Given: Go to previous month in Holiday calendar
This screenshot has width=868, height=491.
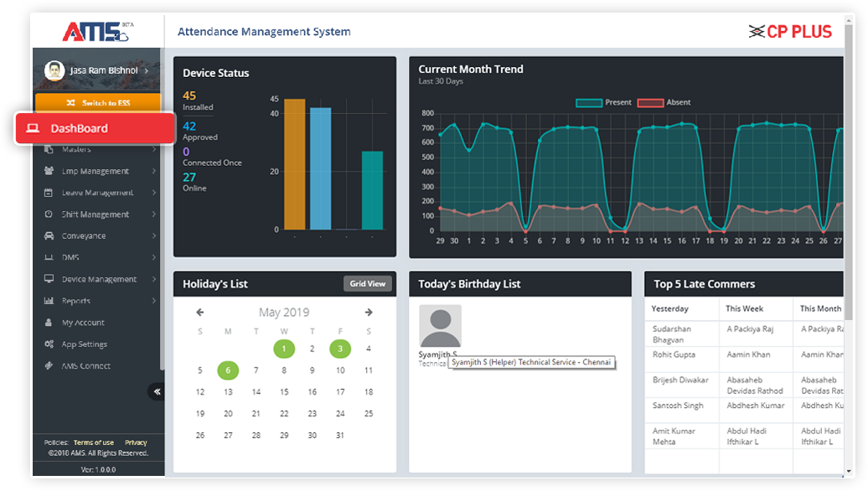Looking at the screenshot, I should pos(200,313).
